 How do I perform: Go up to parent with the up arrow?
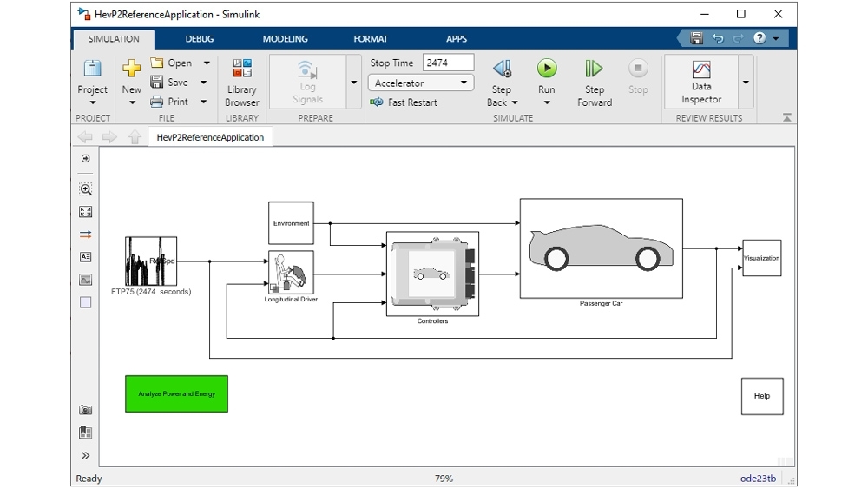pyautogui.click(x=135, y=136)
